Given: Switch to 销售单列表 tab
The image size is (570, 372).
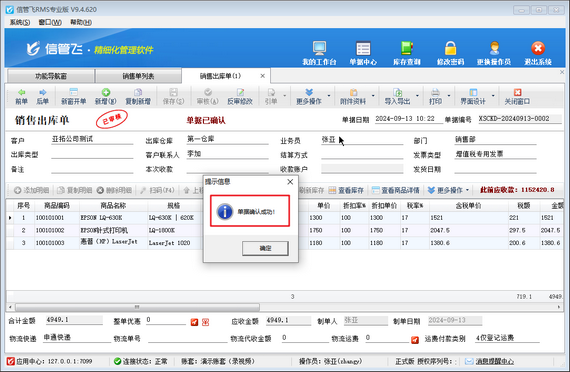Looking at the screenshot, I should tap(138, 76).
